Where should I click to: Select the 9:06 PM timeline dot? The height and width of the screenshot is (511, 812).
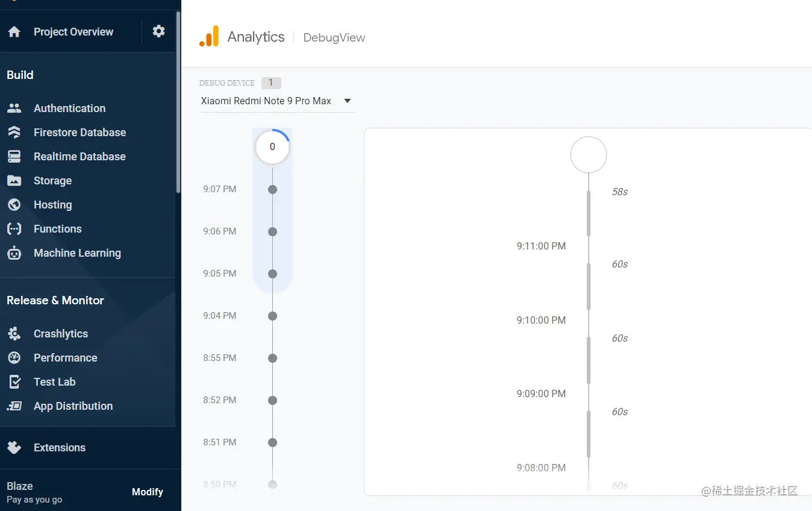272,231
